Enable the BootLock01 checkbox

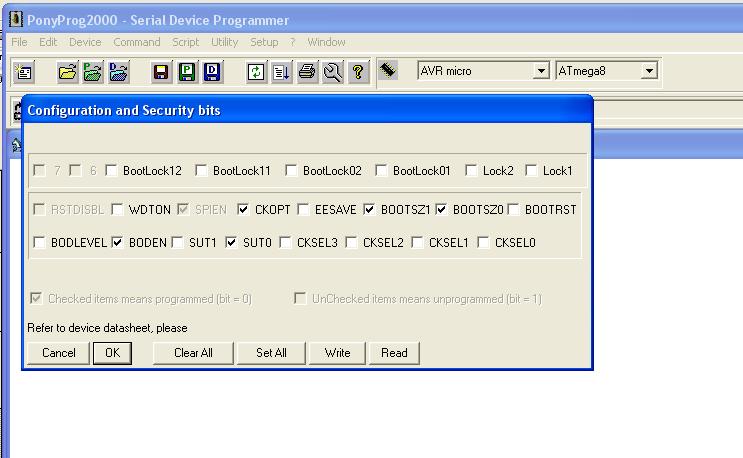[381, 171]
